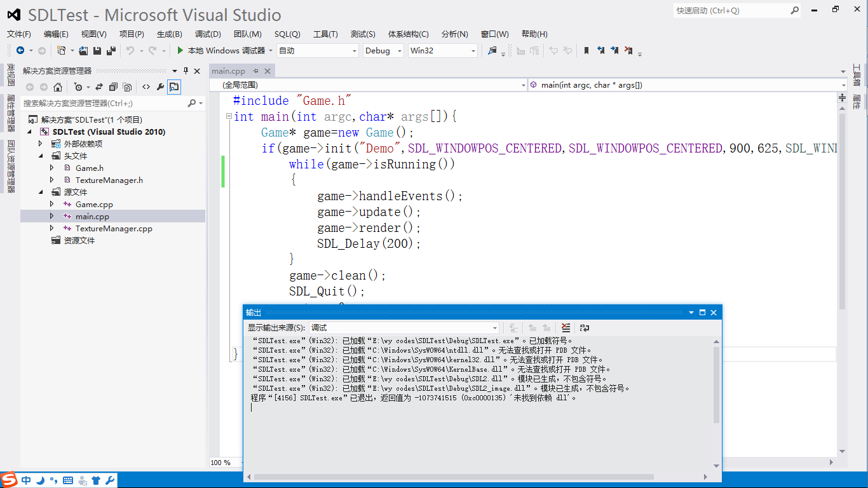Toggle word wrap in Output window

(585, 328)
